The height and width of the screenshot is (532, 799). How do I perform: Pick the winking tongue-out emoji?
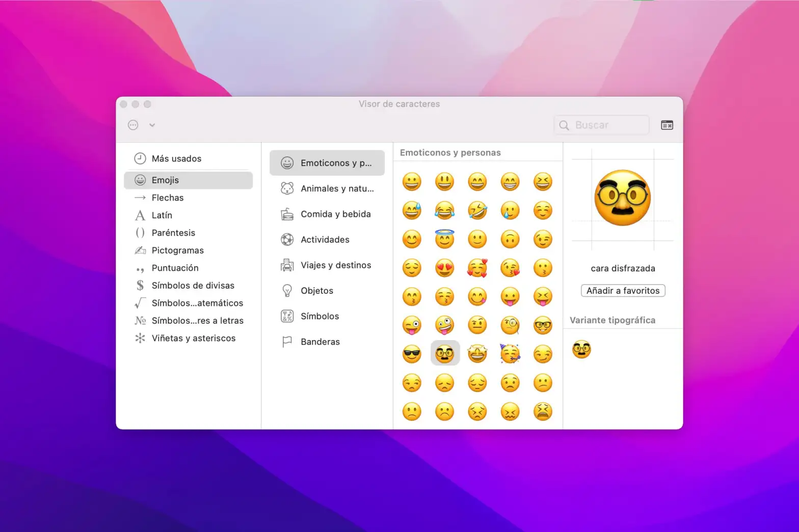coord(412,325)
